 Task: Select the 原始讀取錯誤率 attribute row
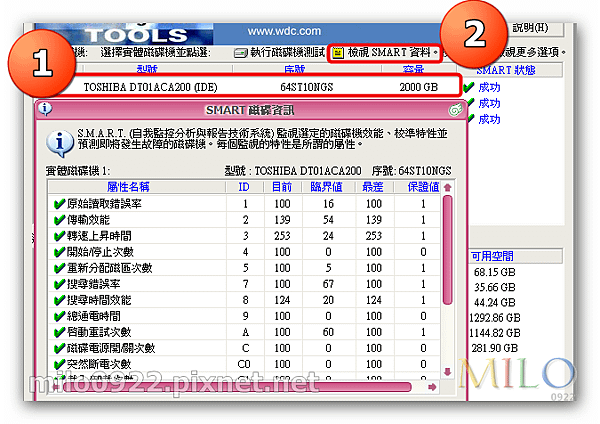[244, 204]
